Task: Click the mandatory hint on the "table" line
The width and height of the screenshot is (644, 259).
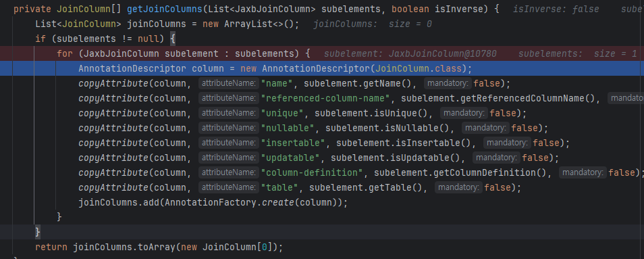Action: [459, 187]
